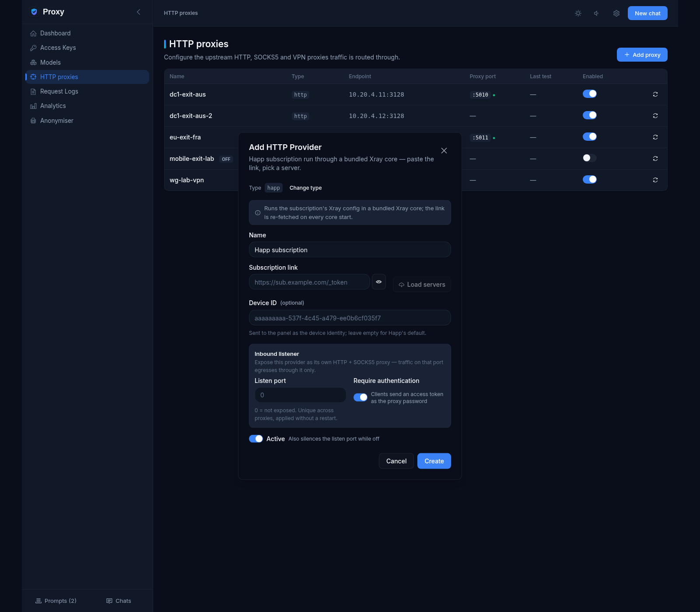Disable the dc1-exit-aus-2 proxy toggle
The width and height of the screenshot is (700, 612).
589,115
